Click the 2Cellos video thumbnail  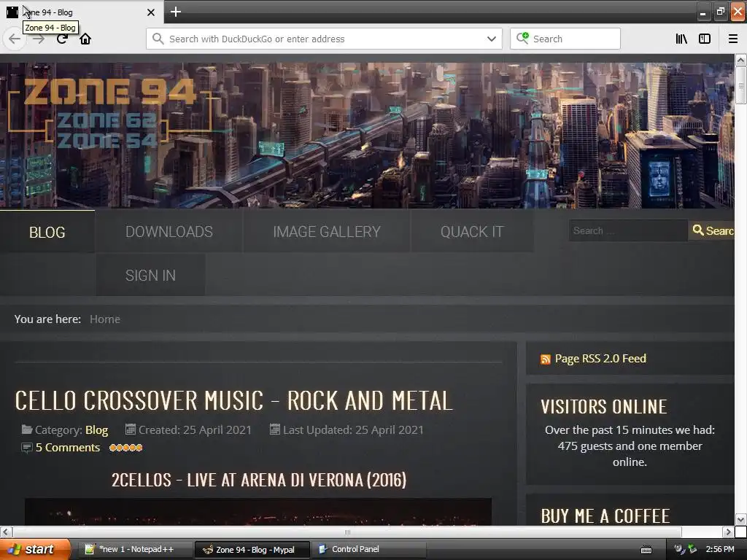[x=258, y=512]
